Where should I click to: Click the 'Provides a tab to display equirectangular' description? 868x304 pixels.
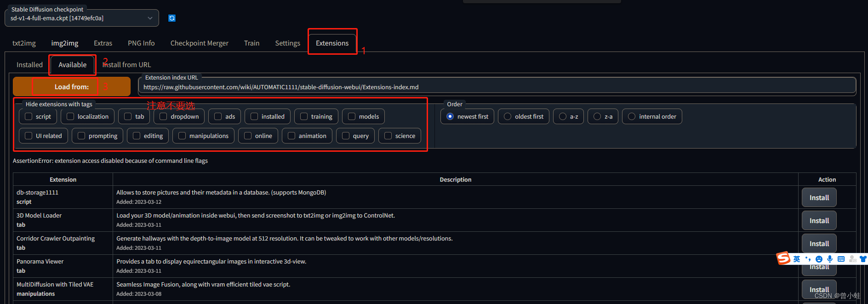pos(211,262)
